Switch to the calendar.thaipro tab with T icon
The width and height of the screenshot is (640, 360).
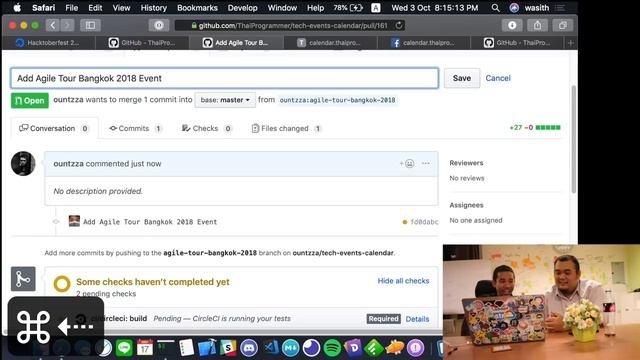(330, 42)
